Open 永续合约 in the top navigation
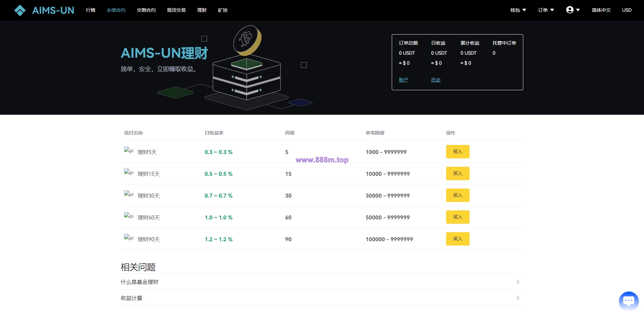The width and height of the screenshot is (644, 311). (116, 10)
